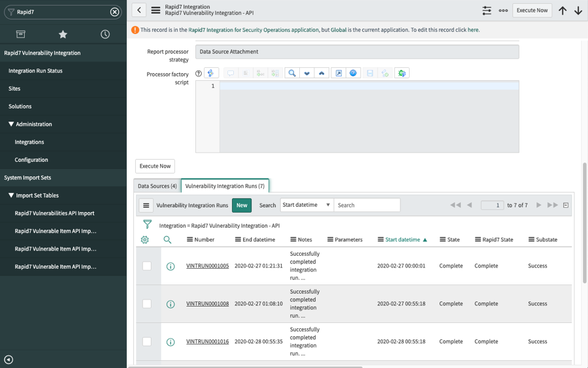
Task: Open Number column options menu
Action: click(189, 239)
